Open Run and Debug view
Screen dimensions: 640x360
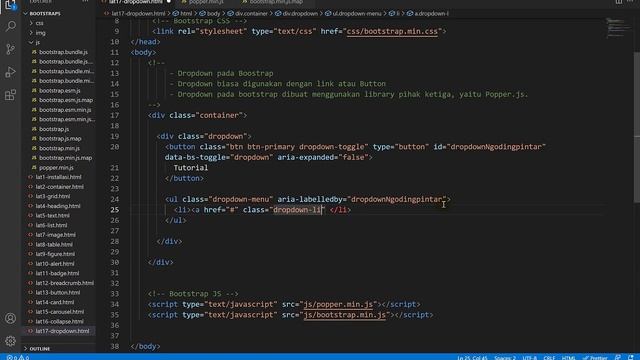click(11, 72)
